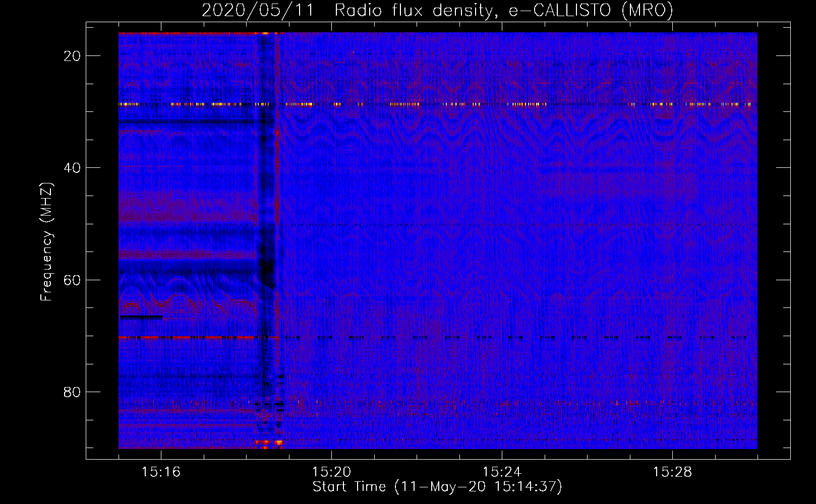Click the 'Start Time (11-May-20 15:14:37)' label
The height and width of the screenshot is (504, 816).
coord(437,487)
